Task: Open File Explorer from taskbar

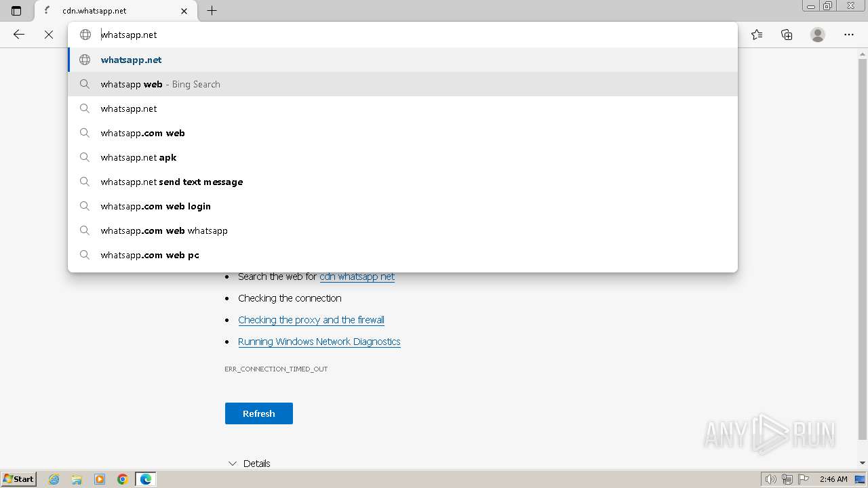Action: coord(77,479)
